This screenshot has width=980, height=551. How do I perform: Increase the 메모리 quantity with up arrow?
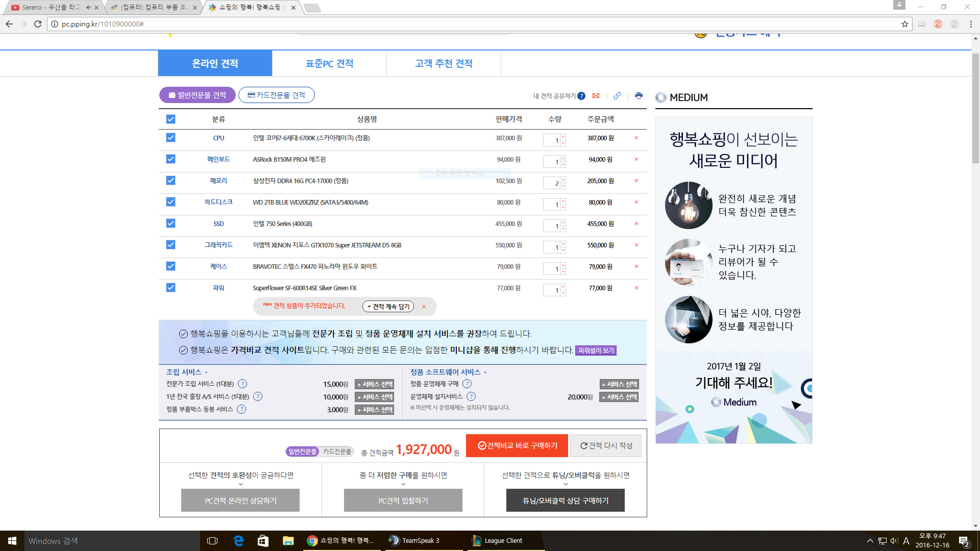563,179
